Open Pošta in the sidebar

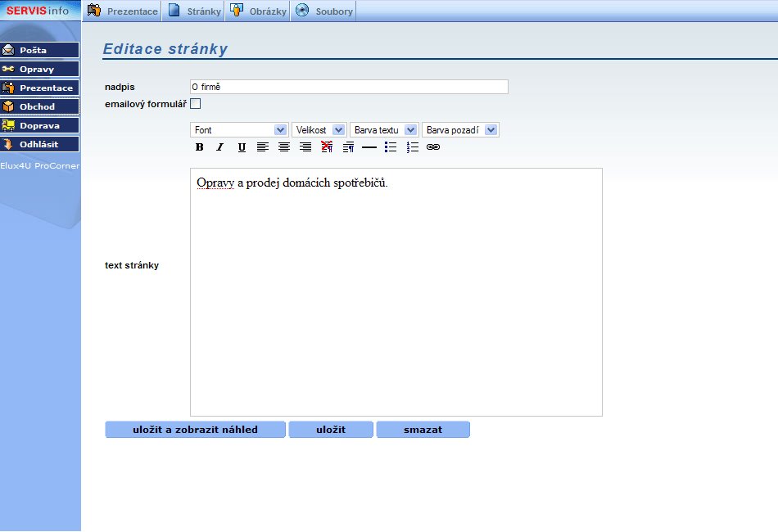pos(39,50)
